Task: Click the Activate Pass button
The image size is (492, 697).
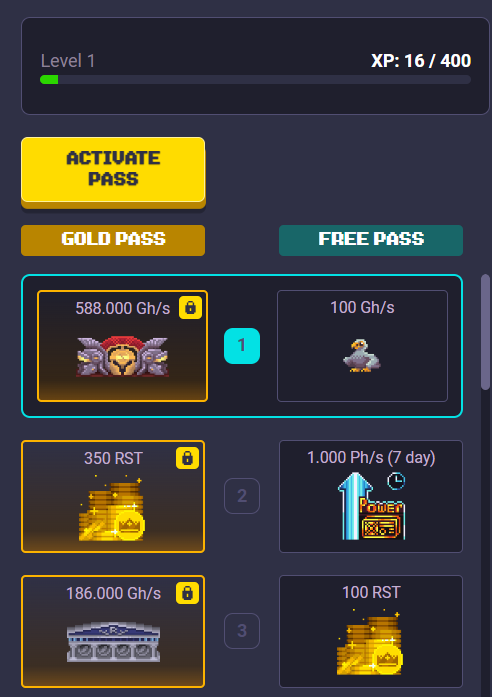Action: click(113, 170)
